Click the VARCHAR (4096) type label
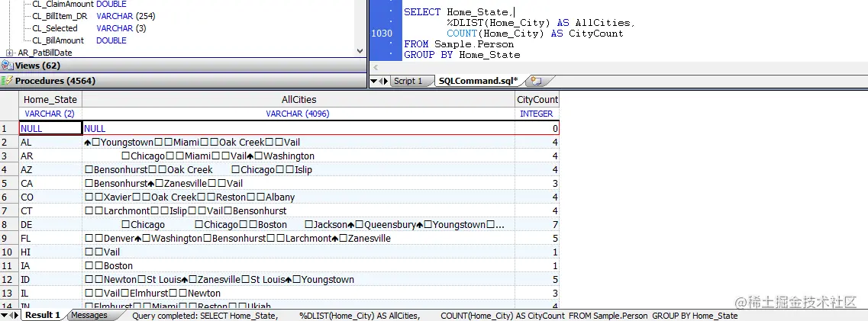Screen dimensions: 868x321 (x=298, y=114)
